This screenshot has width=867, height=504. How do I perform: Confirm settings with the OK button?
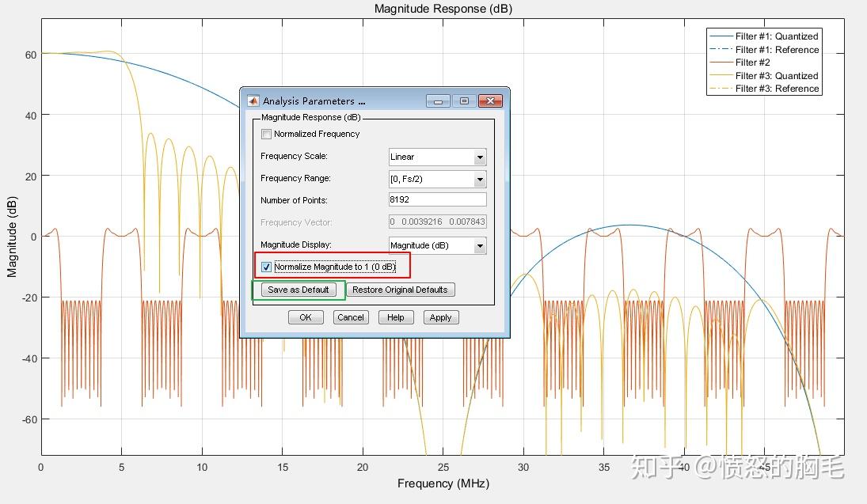pos(306,316)
